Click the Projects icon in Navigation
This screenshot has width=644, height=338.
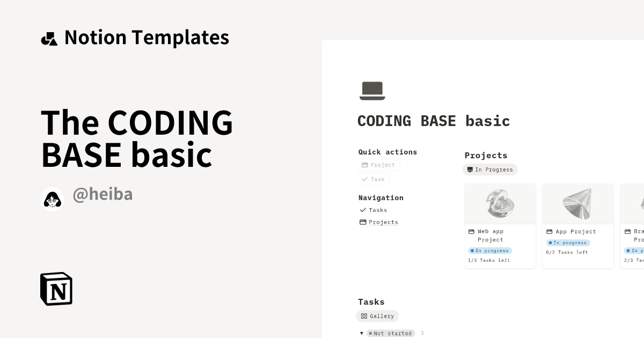coord(363,222)
